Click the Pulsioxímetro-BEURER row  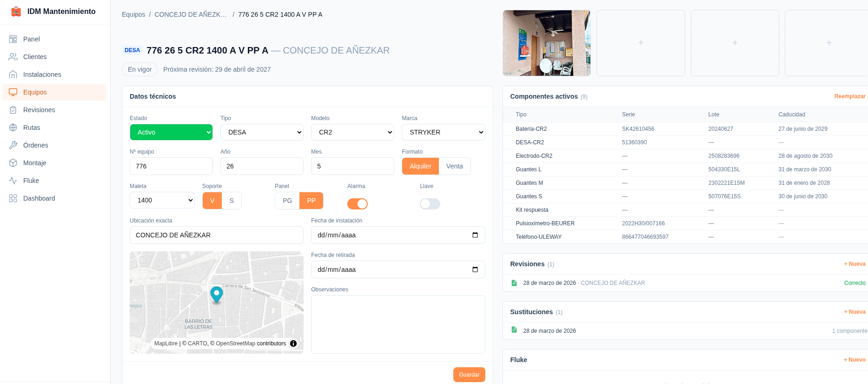coord(685,223)
